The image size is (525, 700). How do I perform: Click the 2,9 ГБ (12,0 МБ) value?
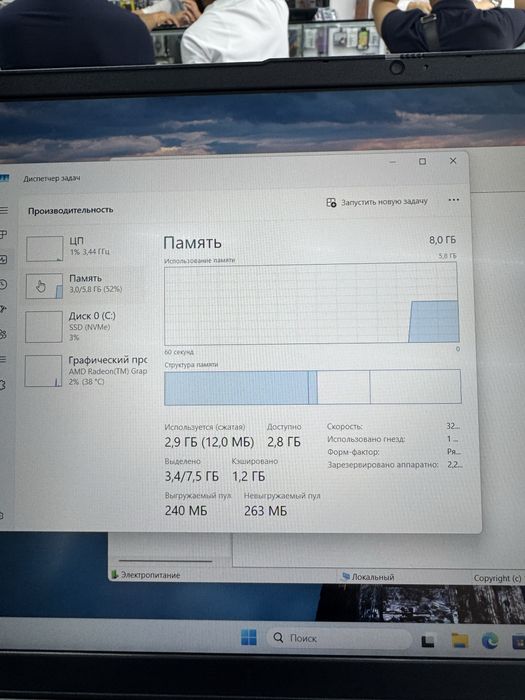pos(209,442)
